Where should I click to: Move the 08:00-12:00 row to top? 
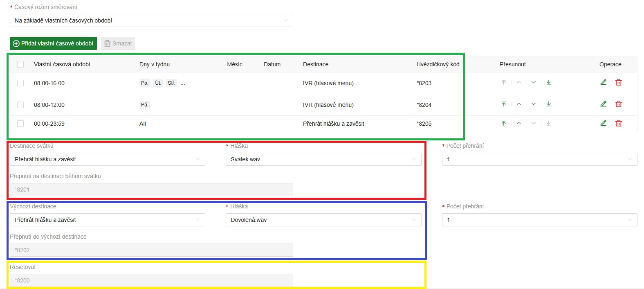[x=503, y=104]
